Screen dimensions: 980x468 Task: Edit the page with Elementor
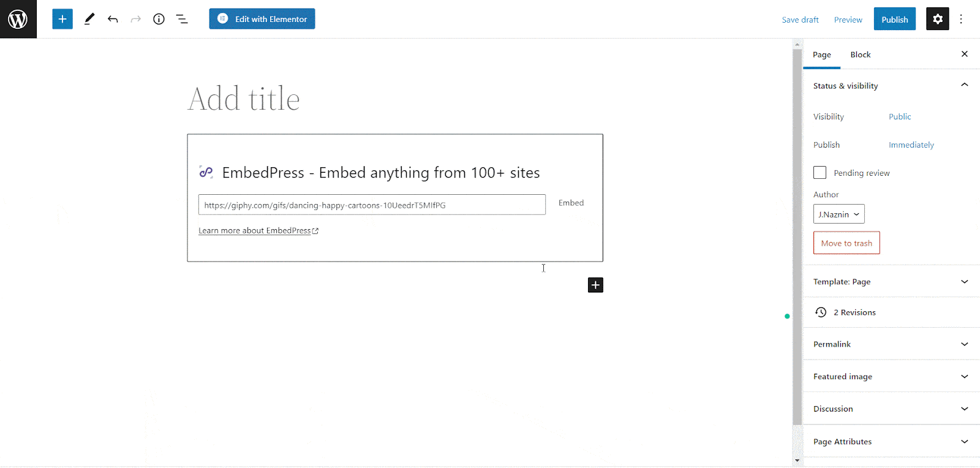[x=262, y=19]
